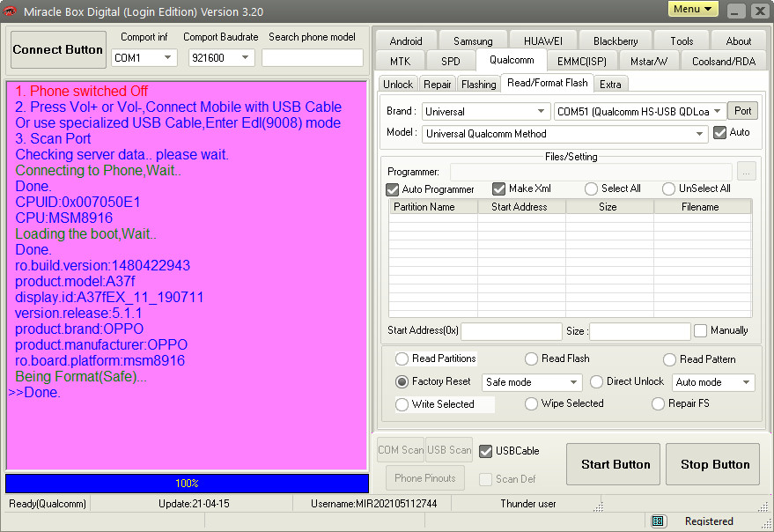Viewport: 774px width, 532px height.
Task: Click the Start Address column header
Action: click(x=522, y=207)
